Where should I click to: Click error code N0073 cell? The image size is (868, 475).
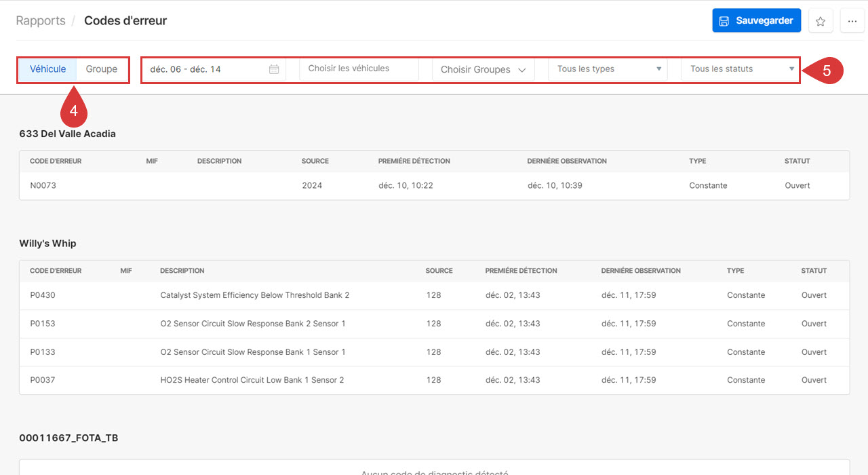tap(43, 185)
